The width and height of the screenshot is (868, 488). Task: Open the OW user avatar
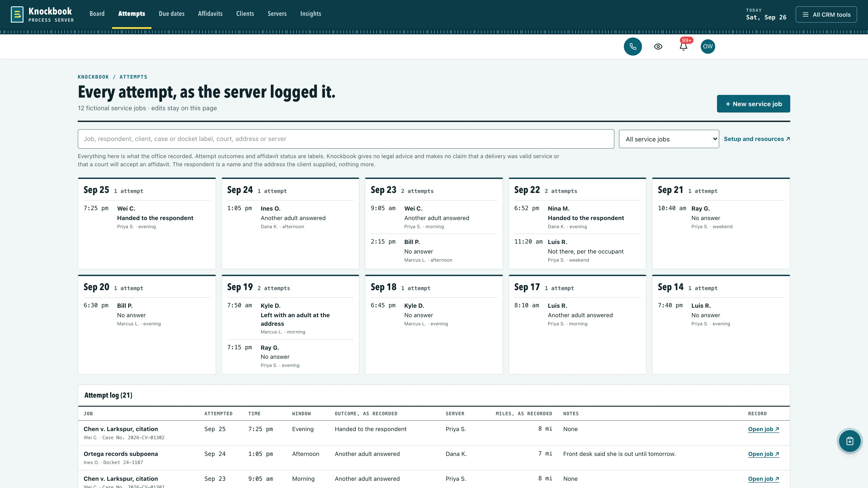[x=708, y=47]
